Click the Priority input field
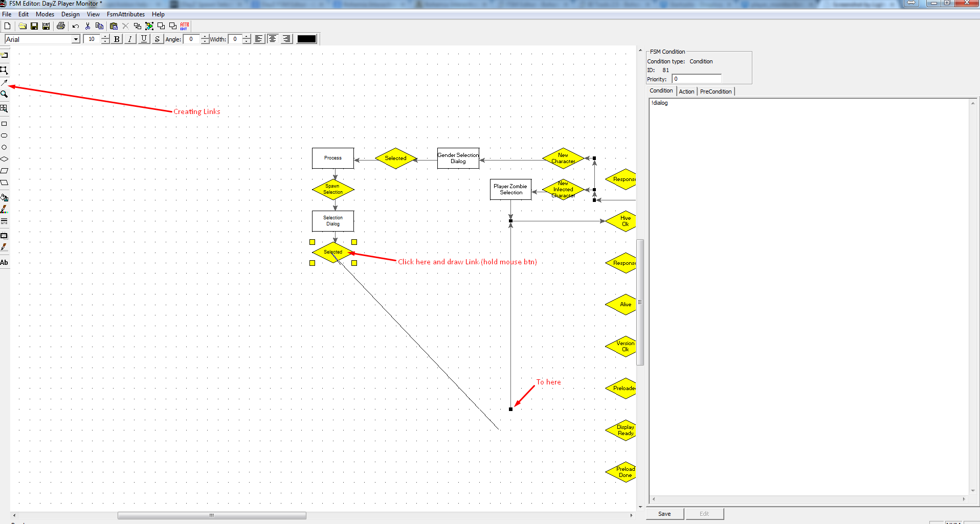 pyautogui.click(x=697, y=79)
